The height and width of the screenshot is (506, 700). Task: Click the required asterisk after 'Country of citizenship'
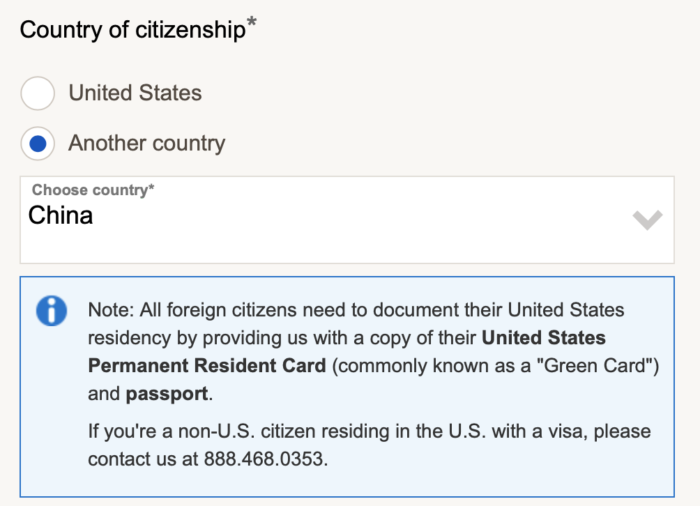pos(251,22)
